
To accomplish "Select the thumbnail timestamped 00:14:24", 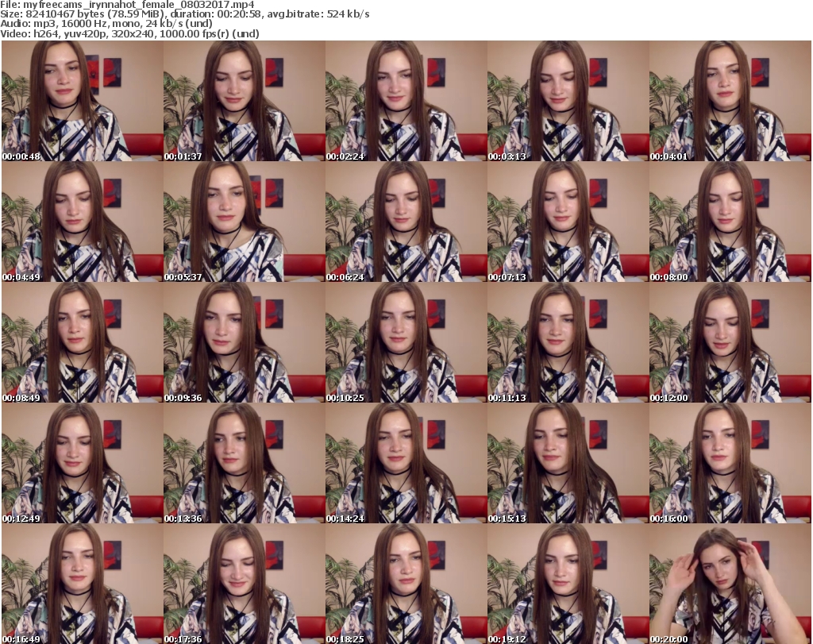I will (406, 463).
